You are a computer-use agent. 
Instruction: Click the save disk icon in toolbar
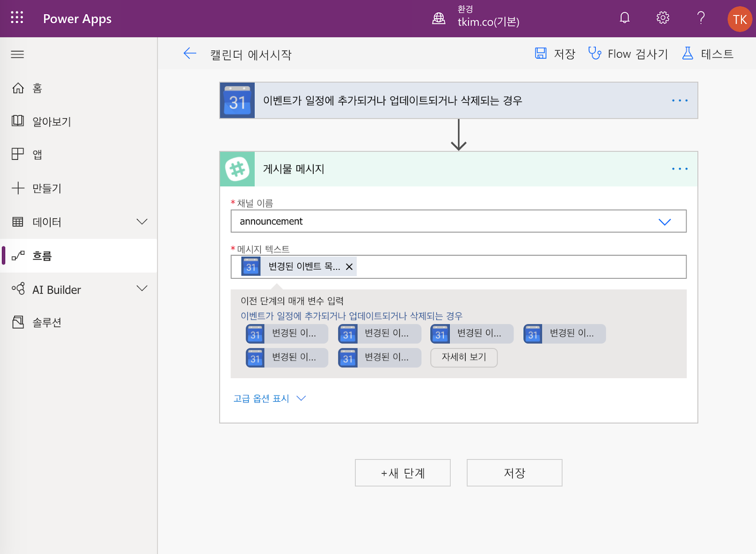pyautogui.click(x=541, y=53)
